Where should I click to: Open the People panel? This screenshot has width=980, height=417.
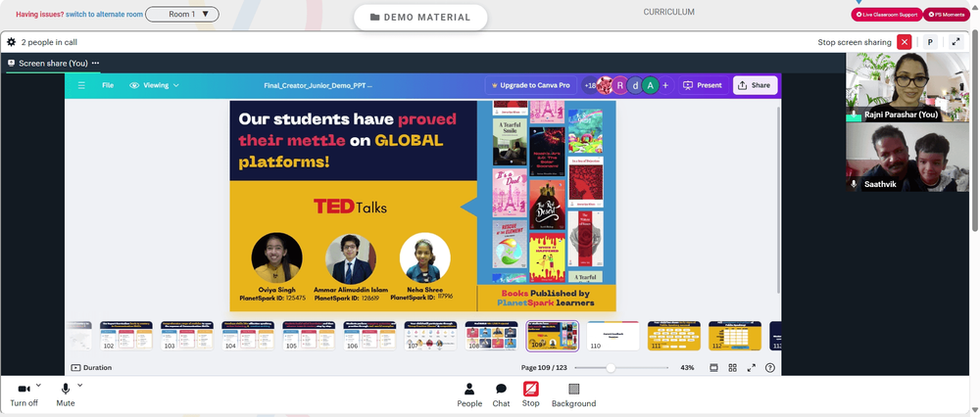[469, 395]
